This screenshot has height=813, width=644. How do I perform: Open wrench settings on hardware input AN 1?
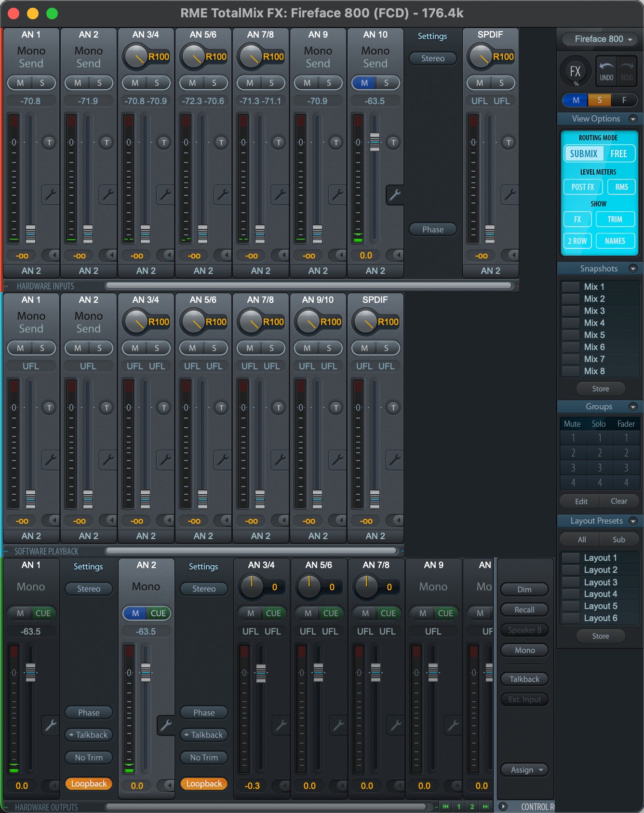tap(50, 195)
